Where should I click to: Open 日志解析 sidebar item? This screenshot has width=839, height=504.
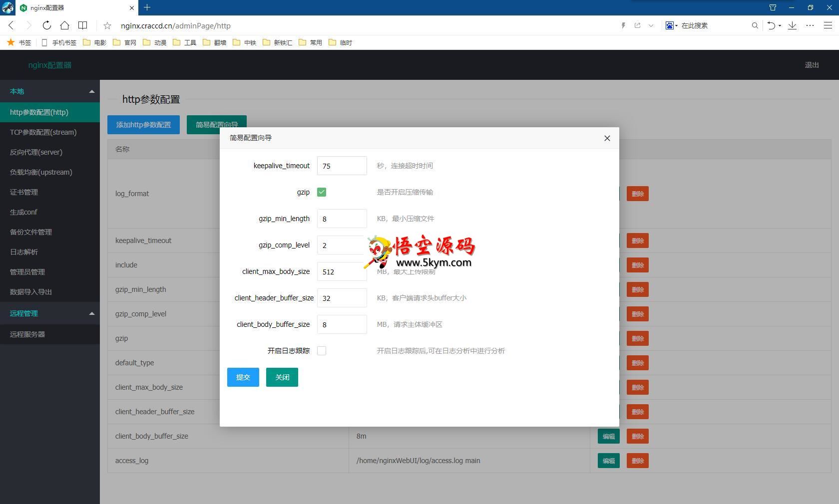[50, 252]
